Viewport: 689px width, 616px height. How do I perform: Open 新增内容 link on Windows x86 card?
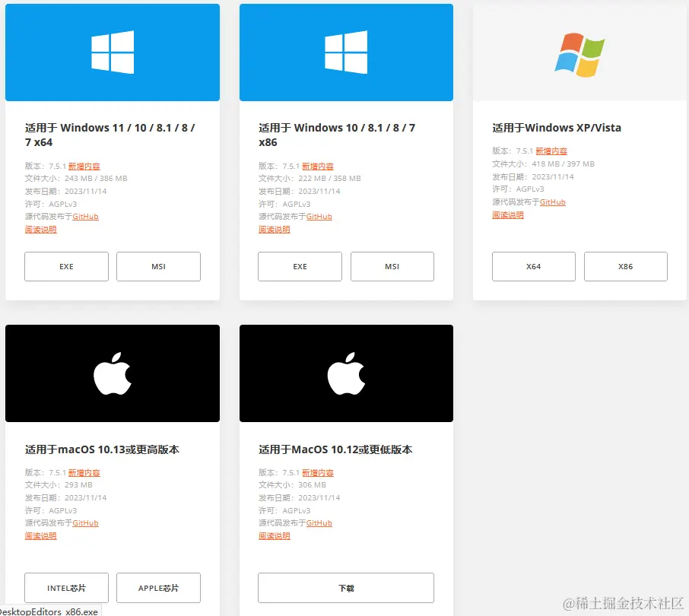coord(318,166)
